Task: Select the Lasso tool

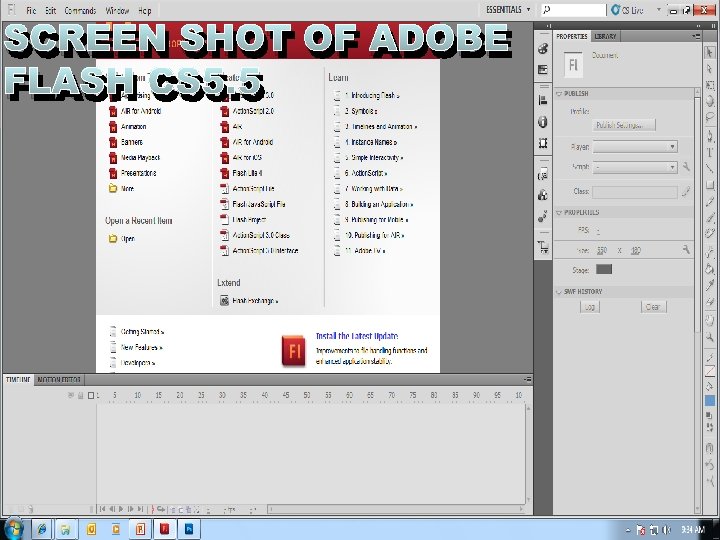Action: coord(710,117)
